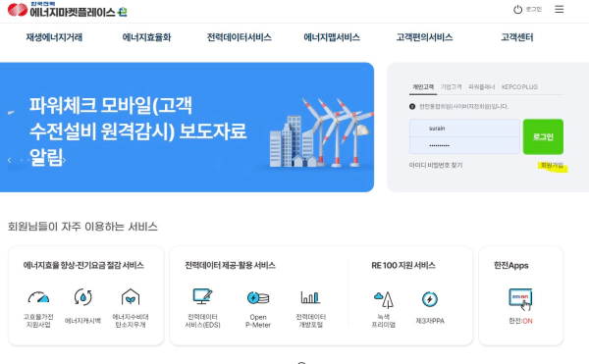Open 아이디 비밀번호 찾기 link

click(x=436, y=165)
